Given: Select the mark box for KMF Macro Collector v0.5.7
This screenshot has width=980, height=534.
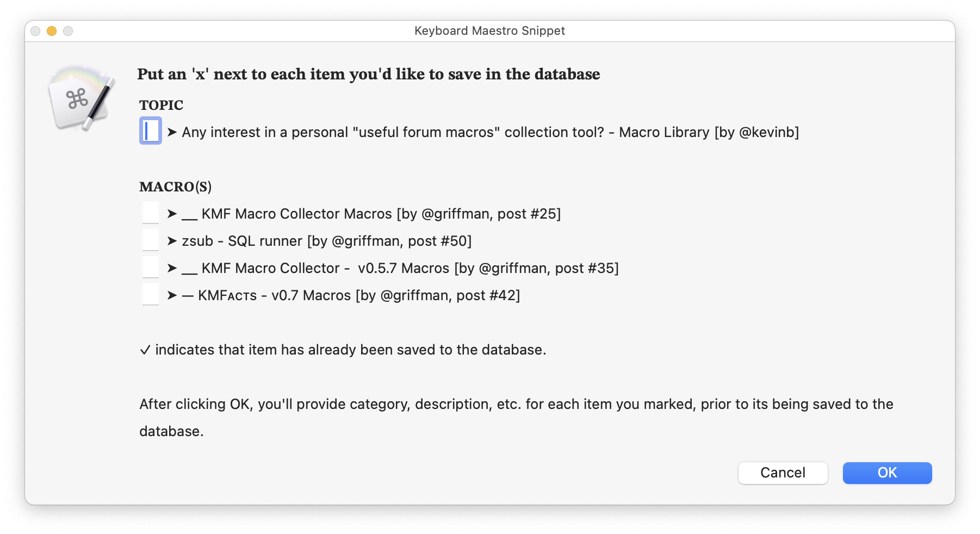Looking at the screenshot, I should (x=151, y=267).
